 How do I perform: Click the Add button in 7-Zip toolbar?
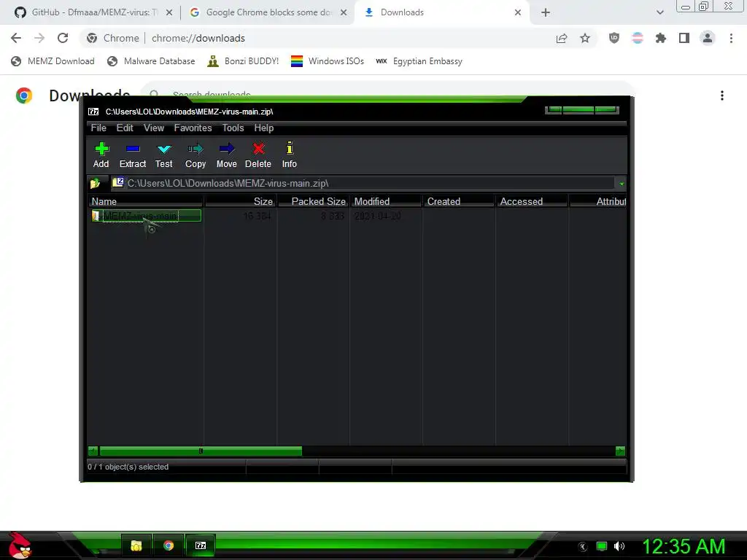tap(101, 155)
